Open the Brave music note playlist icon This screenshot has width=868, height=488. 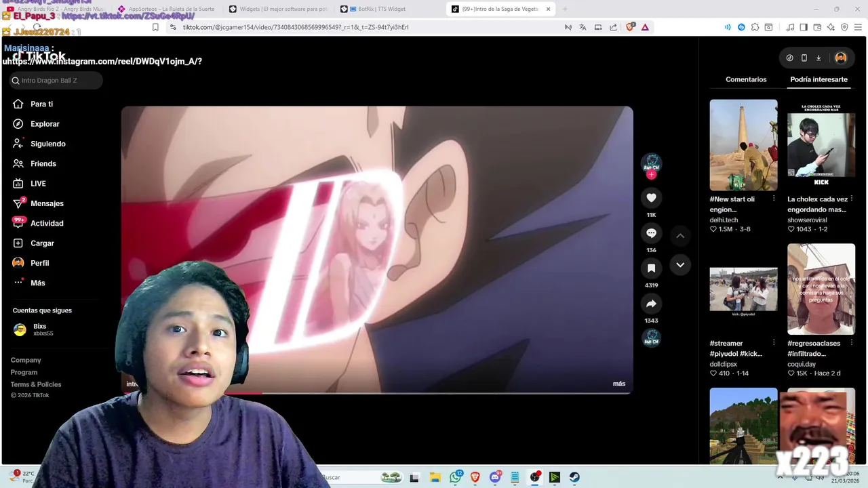point(790,27)
